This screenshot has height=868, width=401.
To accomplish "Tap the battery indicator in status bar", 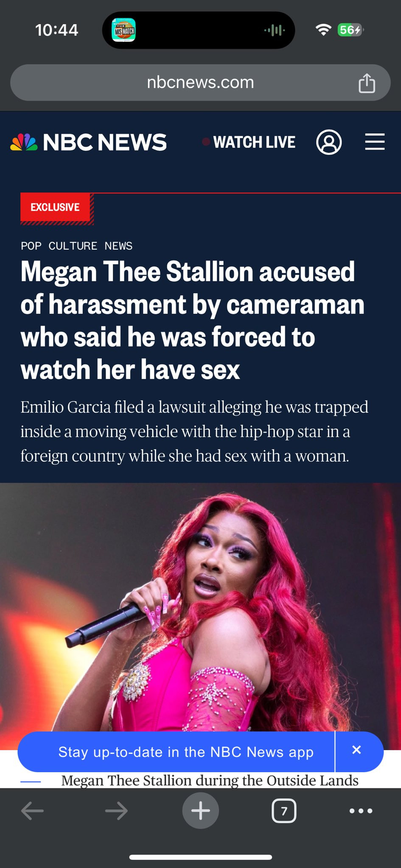I will [351, 30].
